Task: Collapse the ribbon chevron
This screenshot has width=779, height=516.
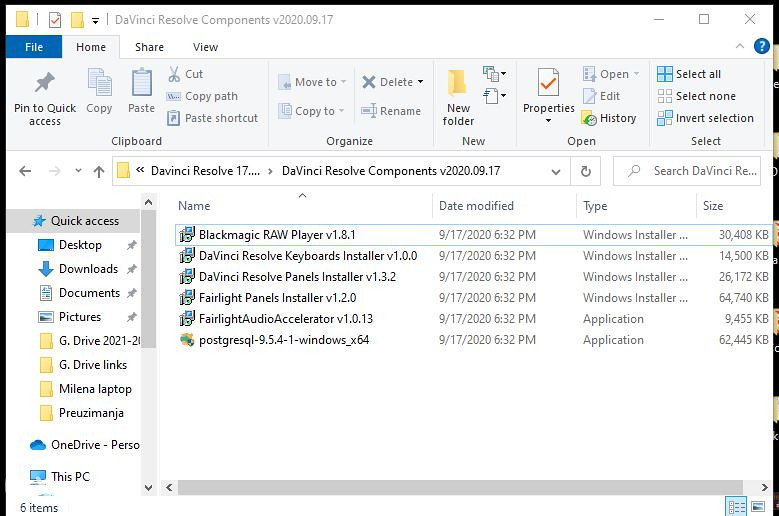Action: (740, 46)
